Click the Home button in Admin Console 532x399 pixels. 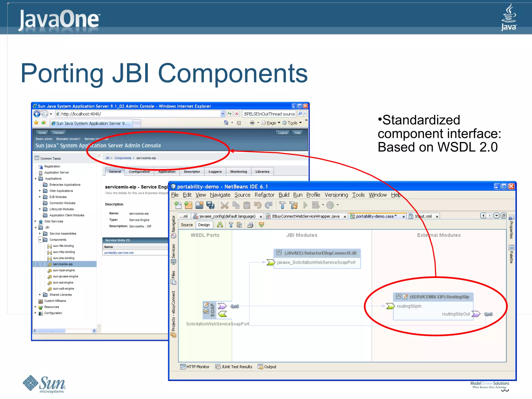[x=42, y=133]
